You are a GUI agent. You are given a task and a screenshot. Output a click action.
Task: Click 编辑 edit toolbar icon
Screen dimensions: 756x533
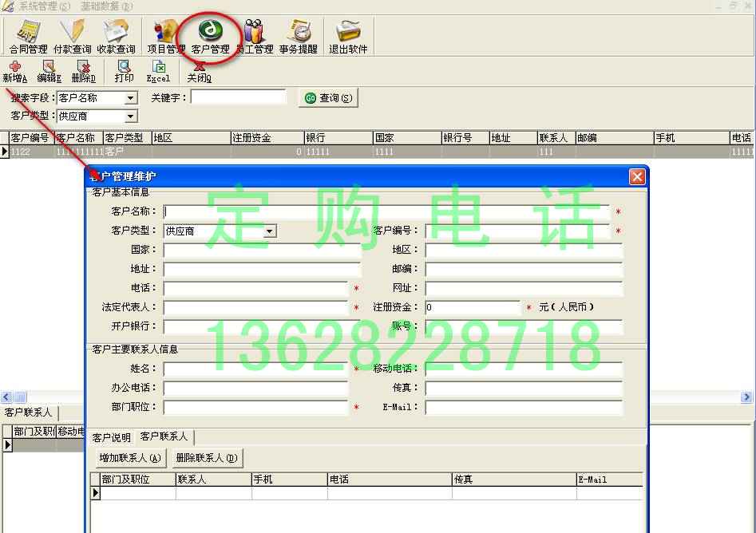point(49,72)
